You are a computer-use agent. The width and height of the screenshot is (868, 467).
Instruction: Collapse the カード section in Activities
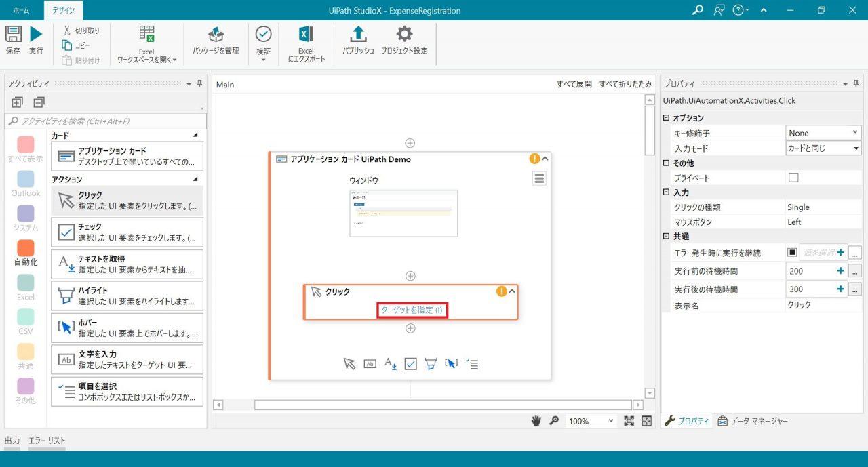[x=196, y=136]
